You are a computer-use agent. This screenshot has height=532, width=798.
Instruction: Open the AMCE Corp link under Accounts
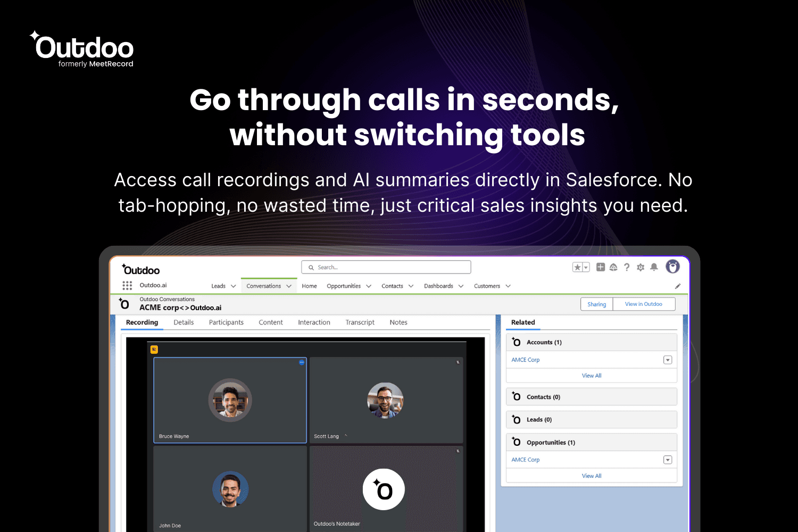point(526,360)
